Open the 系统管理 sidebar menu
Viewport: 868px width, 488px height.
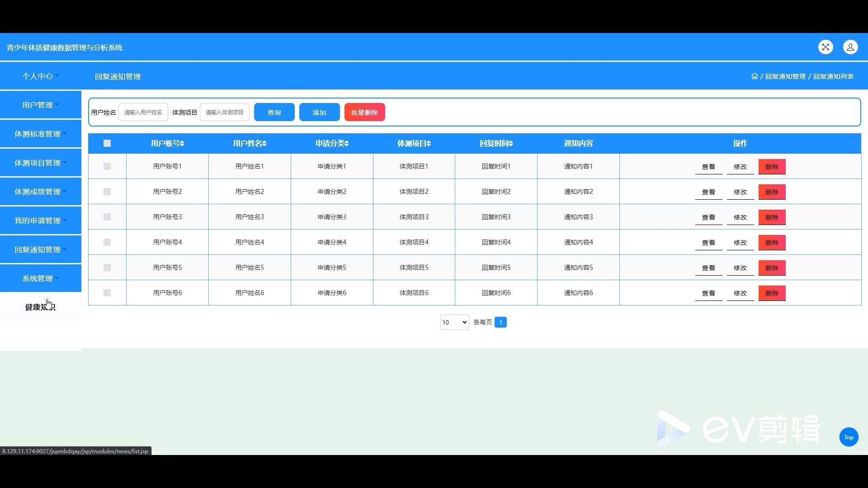[40, 278]
